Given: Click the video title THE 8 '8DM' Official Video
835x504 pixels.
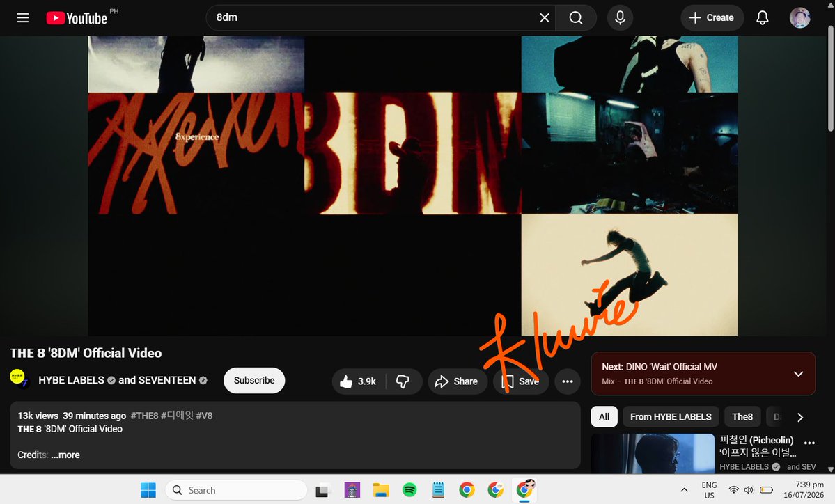Looking at the screenshot, I should tap(86, 354).
